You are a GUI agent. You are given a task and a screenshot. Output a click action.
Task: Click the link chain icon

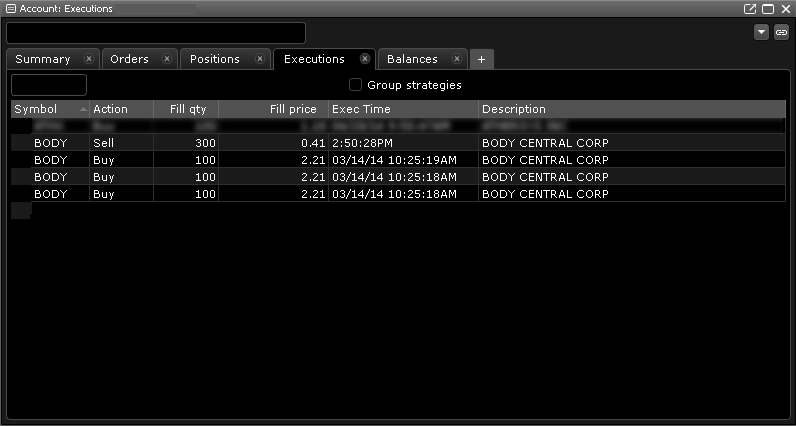781,32
